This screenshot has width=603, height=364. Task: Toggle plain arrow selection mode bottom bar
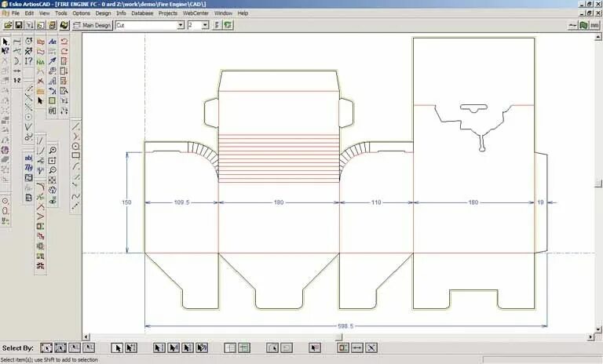point(117,348)
